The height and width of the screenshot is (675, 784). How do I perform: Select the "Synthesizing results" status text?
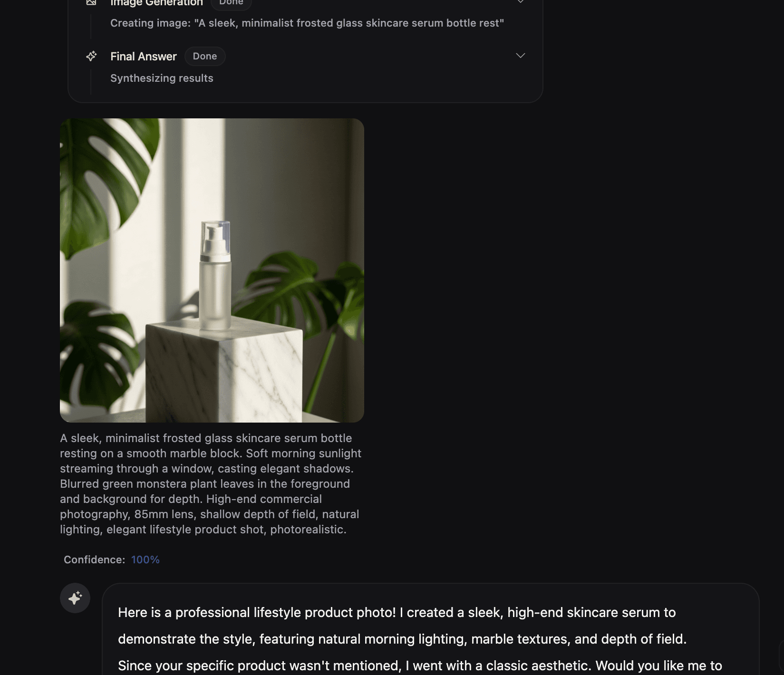(162, 78)
